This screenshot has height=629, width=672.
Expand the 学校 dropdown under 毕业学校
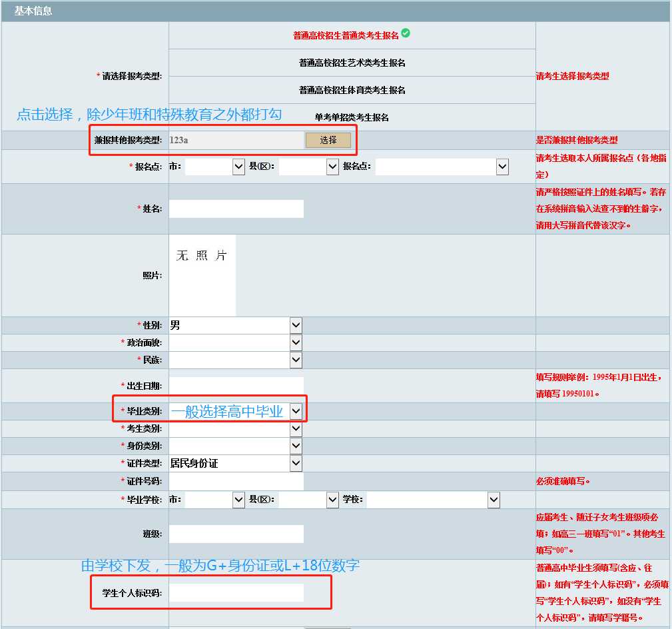[x=492, y=499]
